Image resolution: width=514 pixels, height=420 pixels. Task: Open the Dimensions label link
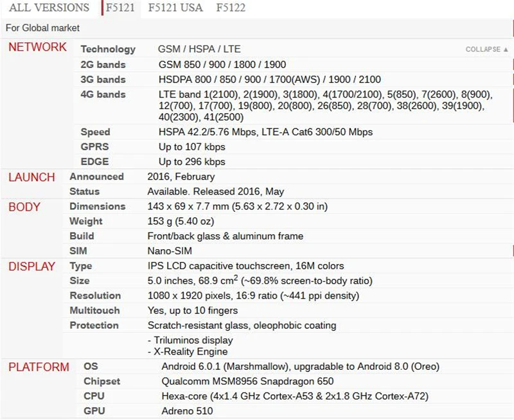click(98, 206)
